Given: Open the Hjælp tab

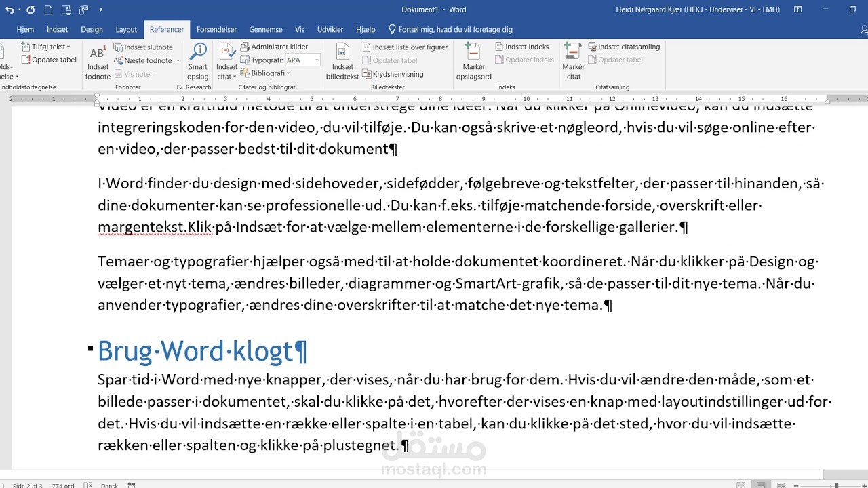Looking at the screenshot, I should 366,30.
